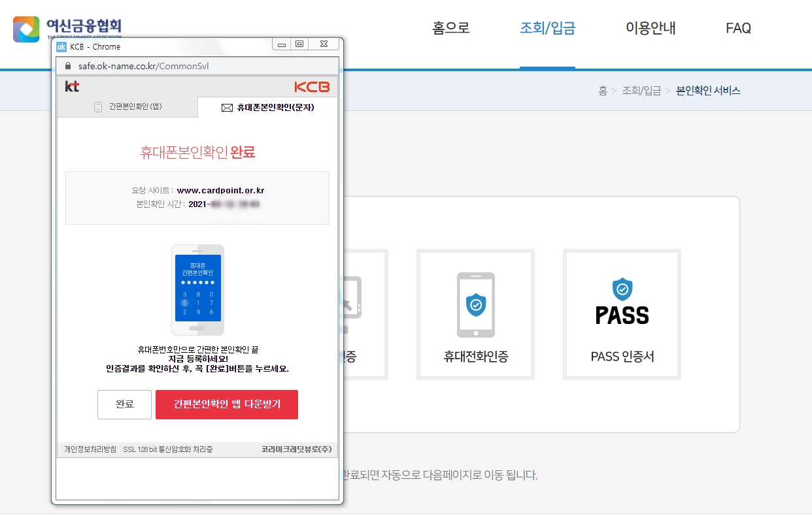
Task: Switch to 간편본인확인(앱) tab in KCB popup
Action: click(x=127, y=107)
